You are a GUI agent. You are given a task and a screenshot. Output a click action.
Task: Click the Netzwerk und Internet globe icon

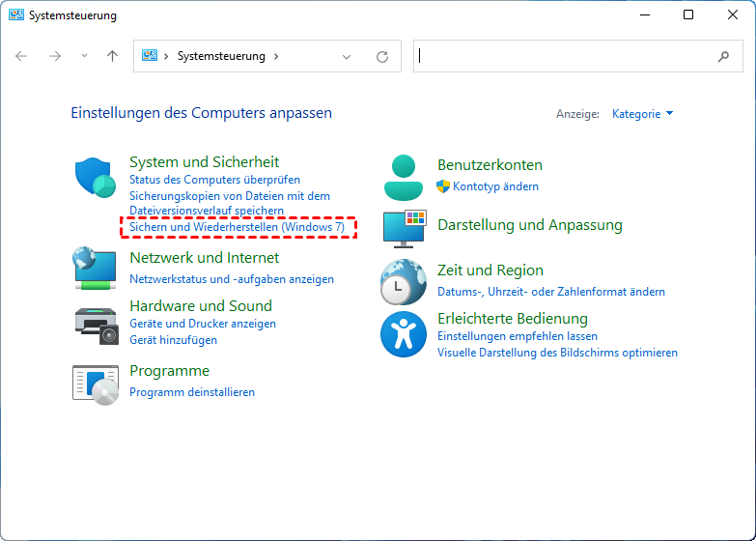94,268
